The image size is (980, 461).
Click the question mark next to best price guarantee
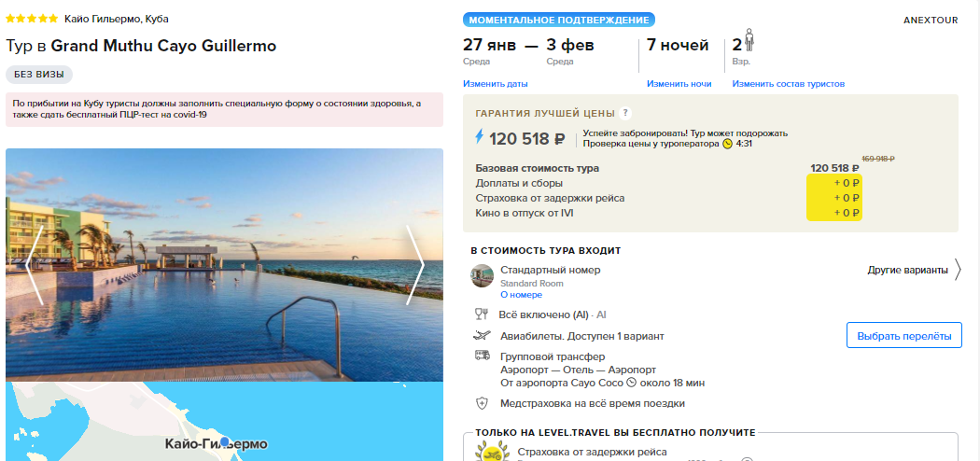click(x=625, y=114)
